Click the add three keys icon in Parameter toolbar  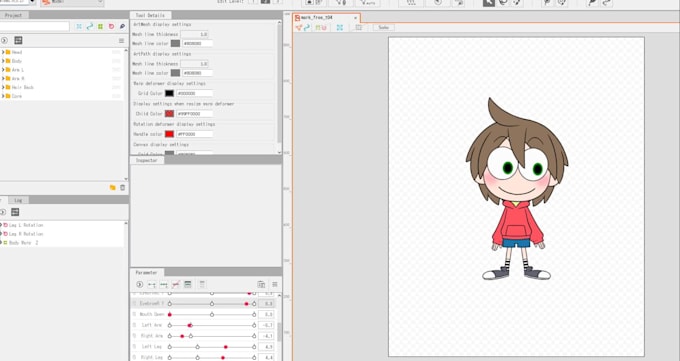[x=164, y=285]
